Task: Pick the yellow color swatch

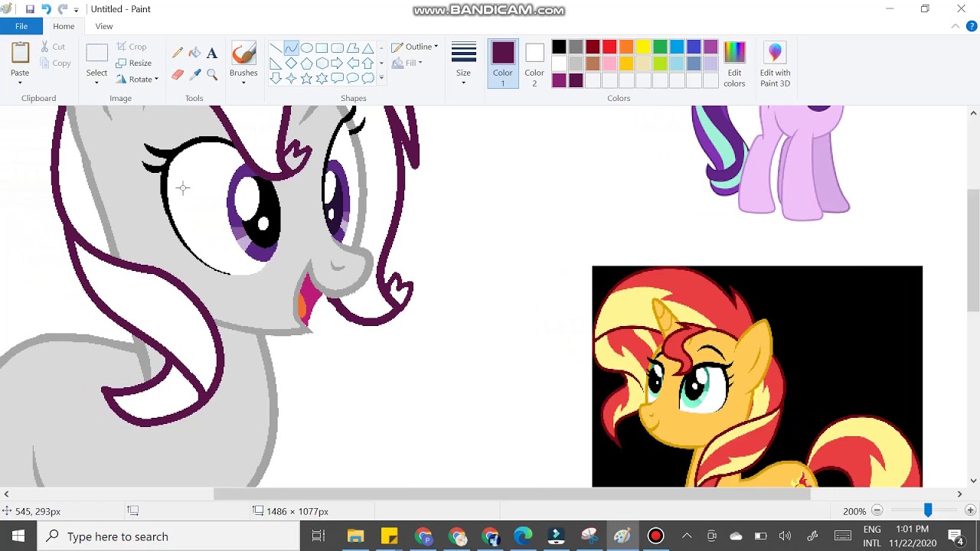Action: click(643, 47)
